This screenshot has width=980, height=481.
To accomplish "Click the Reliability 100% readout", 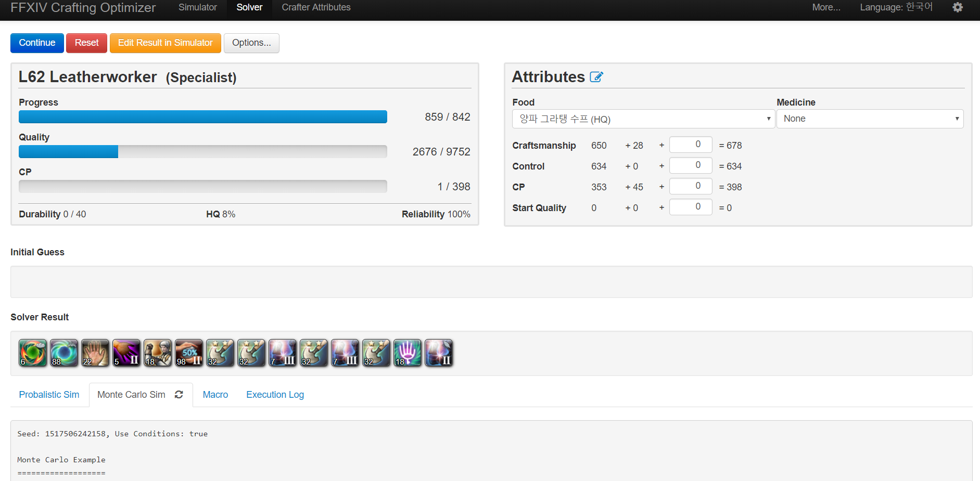I will (436, 214).
